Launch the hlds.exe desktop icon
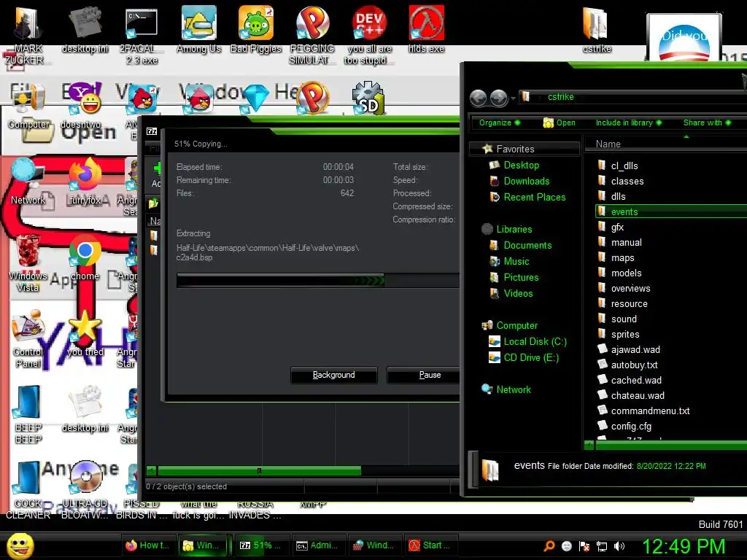747x560 pixels. point(426,28)
